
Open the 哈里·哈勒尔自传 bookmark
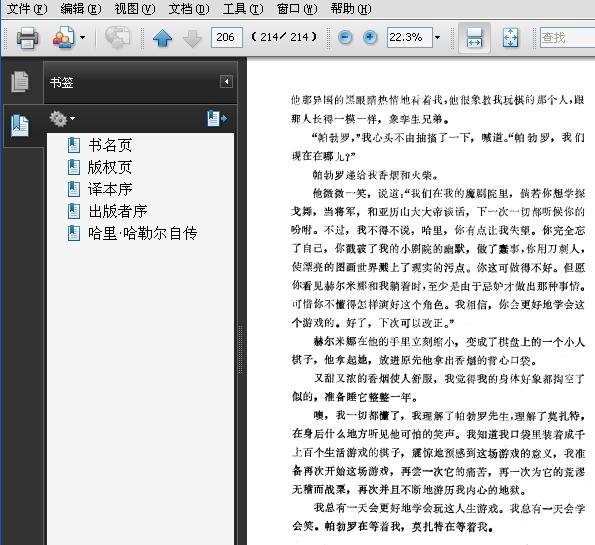click(x=143, y=233)
